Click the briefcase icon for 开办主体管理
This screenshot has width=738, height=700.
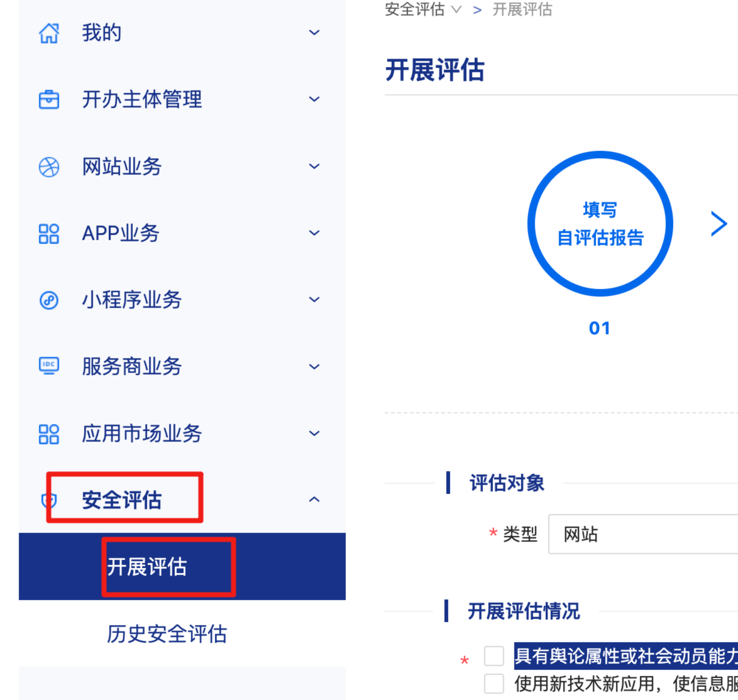[49, 100]
